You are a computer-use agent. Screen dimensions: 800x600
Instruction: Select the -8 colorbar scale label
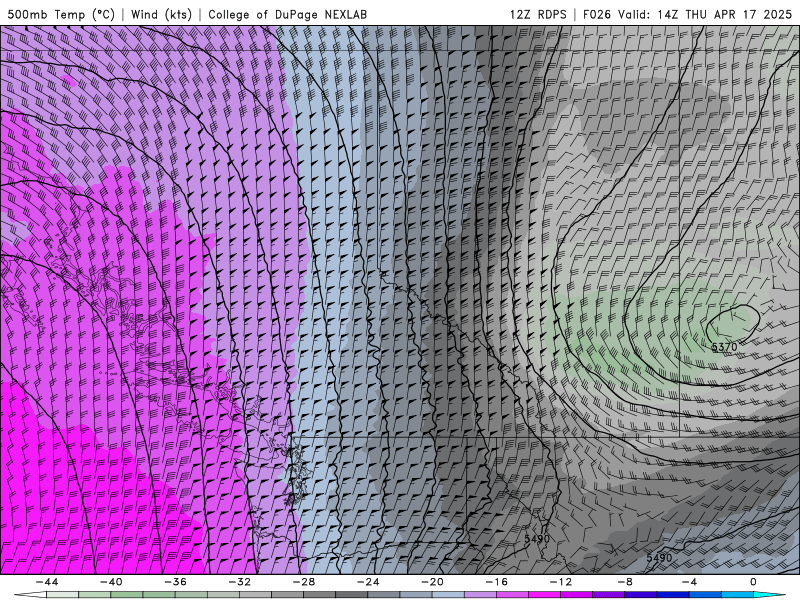point(626,582)
